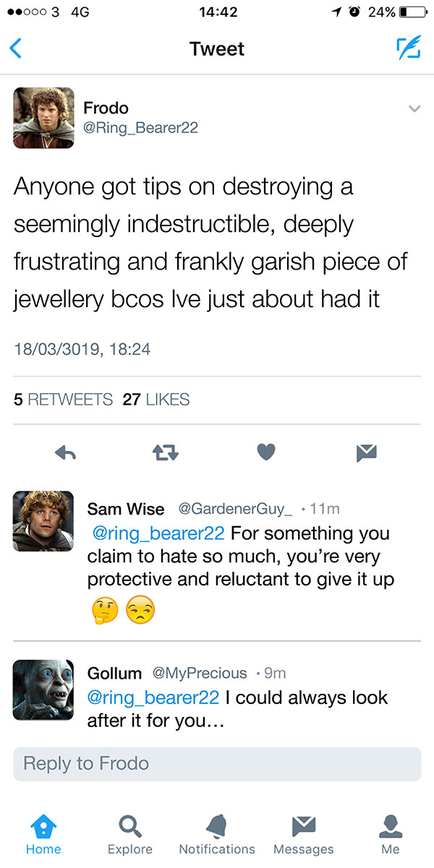Open Frodo's profile picture

(43, 118)
